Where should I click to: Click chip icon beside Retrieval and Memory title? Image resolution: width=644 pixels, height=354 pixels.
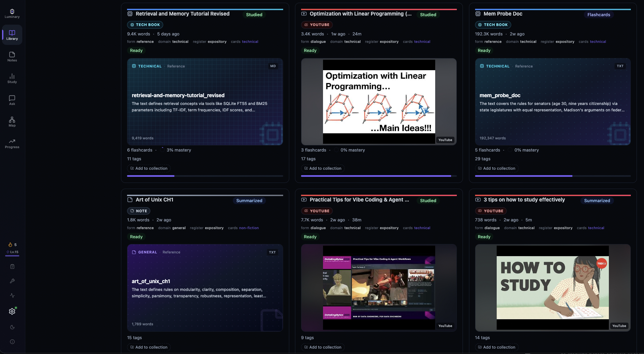(130, 14)
